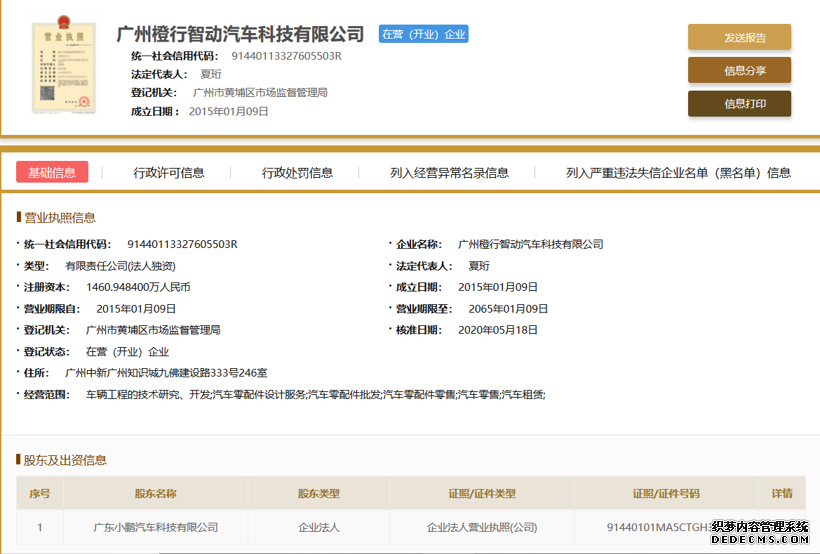Viewport: 820px width, 554px height.
Task: Click the 企业名称 value in license info
Action: point(531,244)
